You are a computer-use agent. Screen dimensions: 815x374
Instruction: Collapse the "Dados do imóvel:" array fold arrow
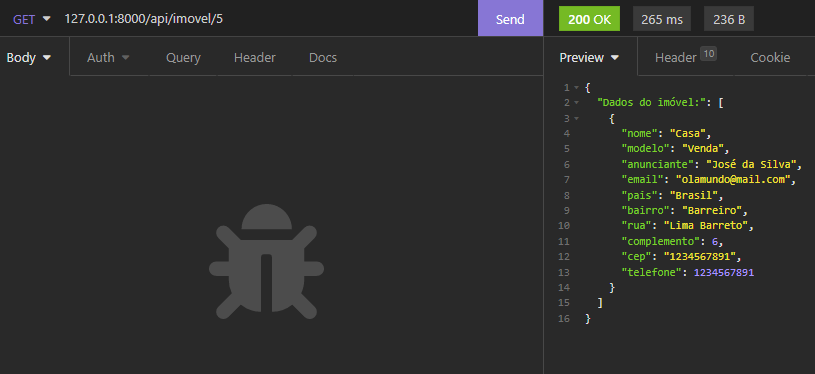click(x=576, y=103)
